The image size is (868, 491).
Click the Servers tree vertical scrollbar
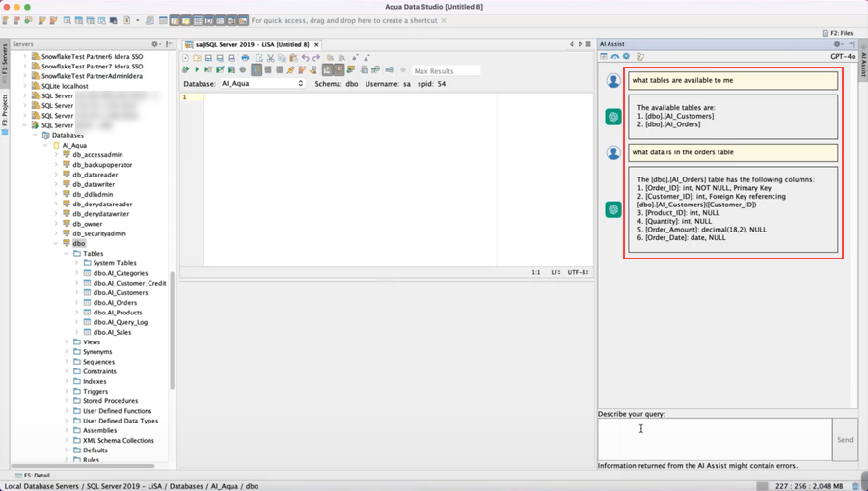click(173, 329)
